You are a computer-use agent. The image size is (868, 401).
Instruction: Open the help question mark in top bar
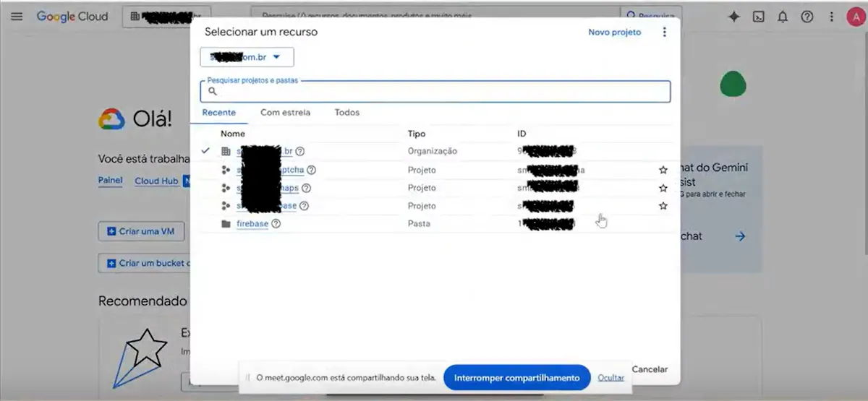pos(807,17)
